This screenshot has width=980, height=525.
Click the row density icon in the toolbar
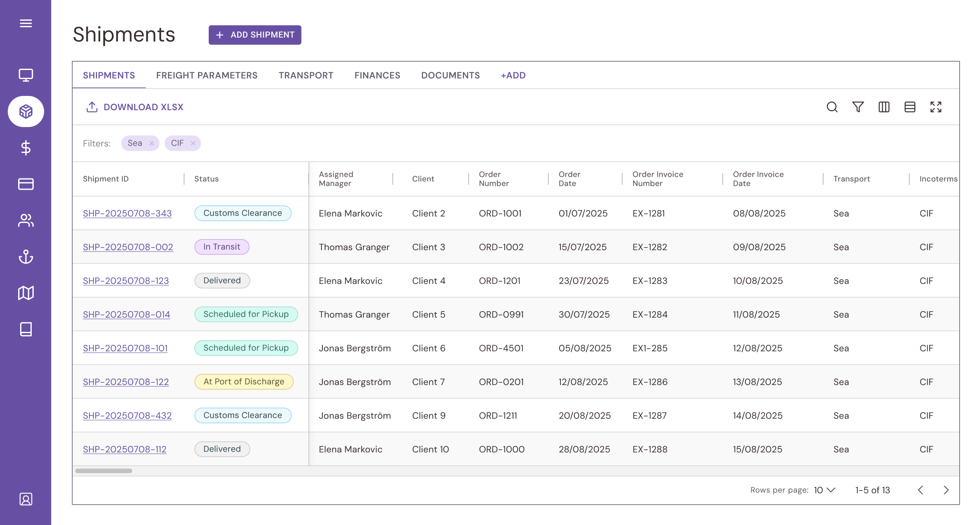click(x=910, y=107)
